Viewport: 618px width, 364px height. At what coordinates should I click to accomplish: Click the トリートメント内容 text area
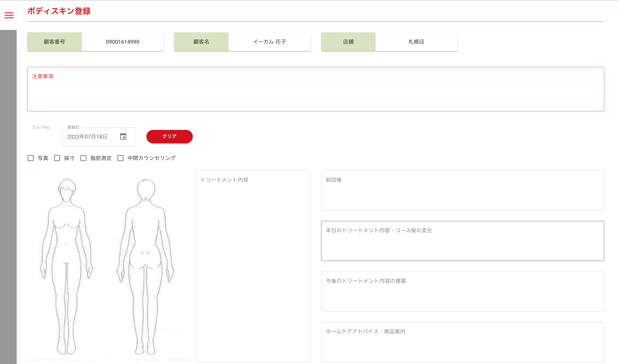253,266
